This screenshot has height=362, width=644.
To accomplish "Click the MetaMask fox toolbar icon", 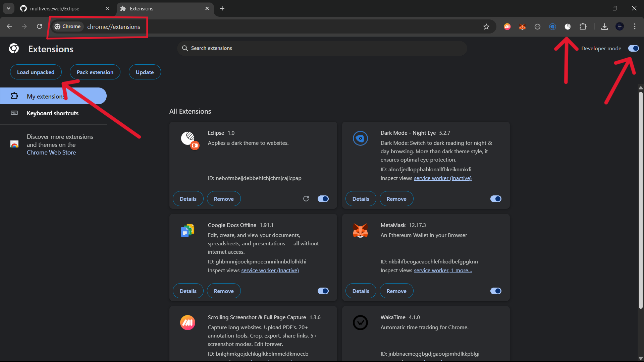I will (x=522, y=27).
